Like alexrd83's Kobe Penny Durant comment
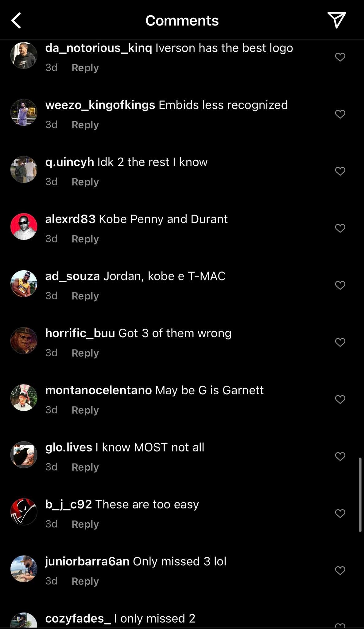 tap(340, 228)
